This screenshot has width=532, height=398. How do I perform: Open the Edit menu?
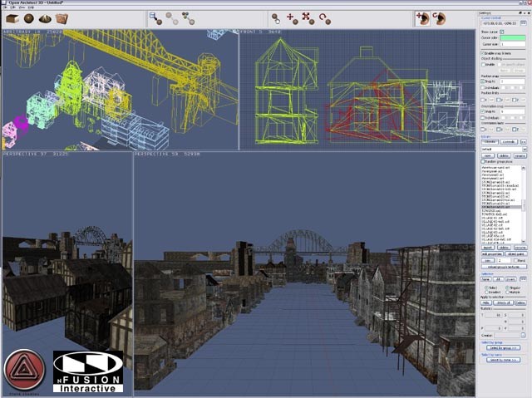coord(13,7)
